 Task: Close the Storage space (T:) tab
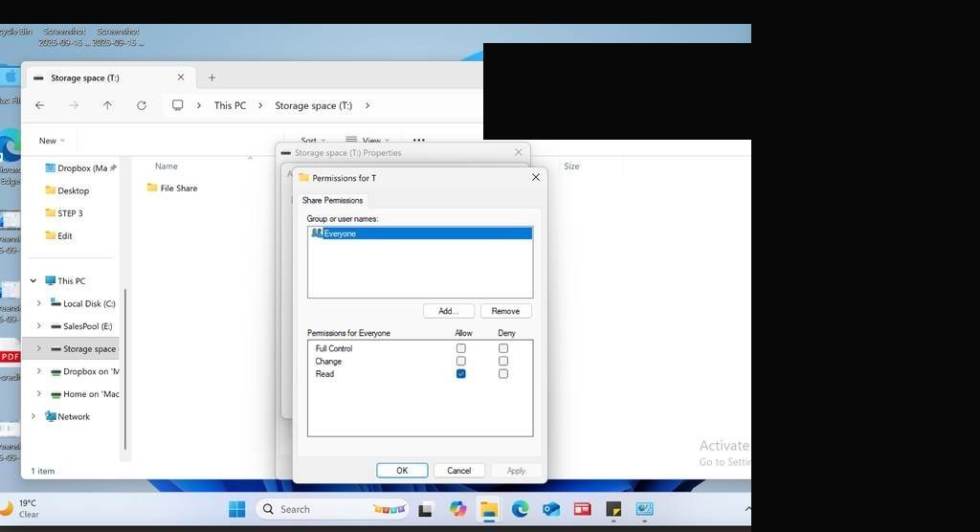[181, 77]
